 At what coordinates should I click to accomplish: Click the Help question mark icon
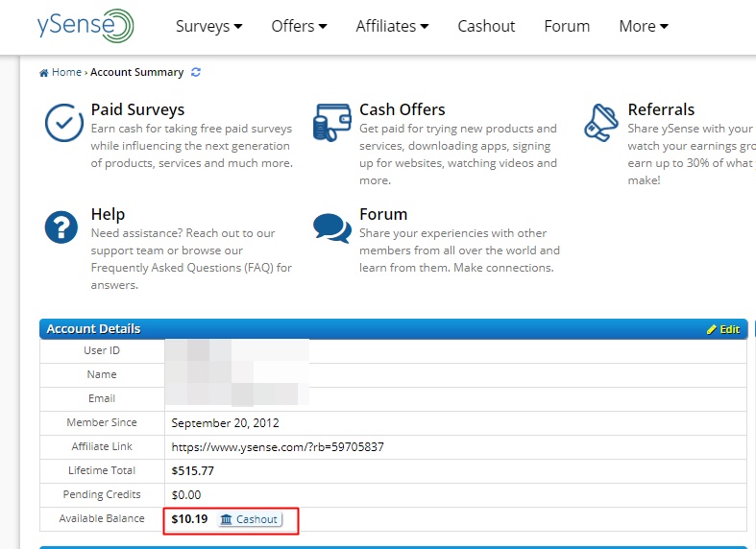tap(61, 227)
